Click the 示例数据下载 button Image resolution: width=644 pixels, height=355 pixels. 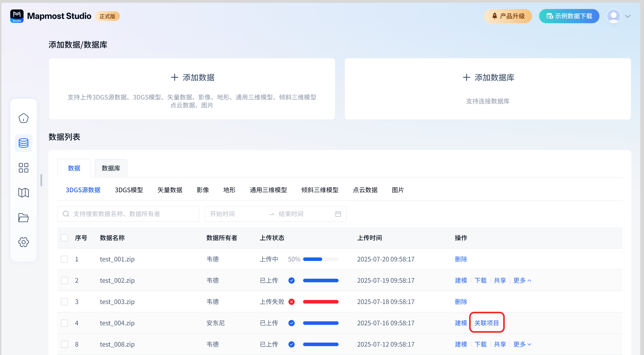569,16
